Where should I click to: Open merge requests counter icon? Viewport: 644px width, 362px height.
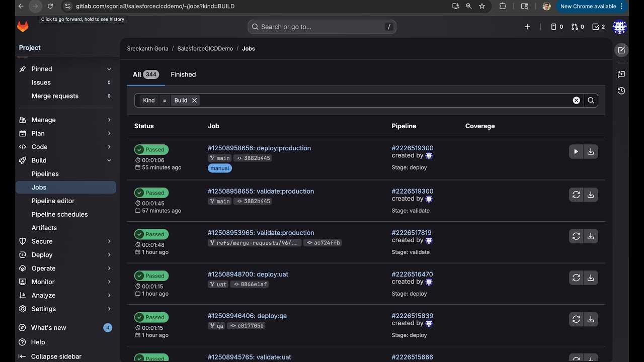pyautogui.click(x=578, y=27)
